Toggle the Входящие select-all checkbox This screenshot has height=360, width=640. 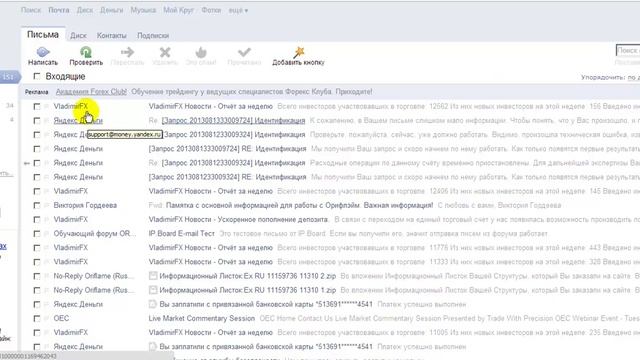coord(37,76)
